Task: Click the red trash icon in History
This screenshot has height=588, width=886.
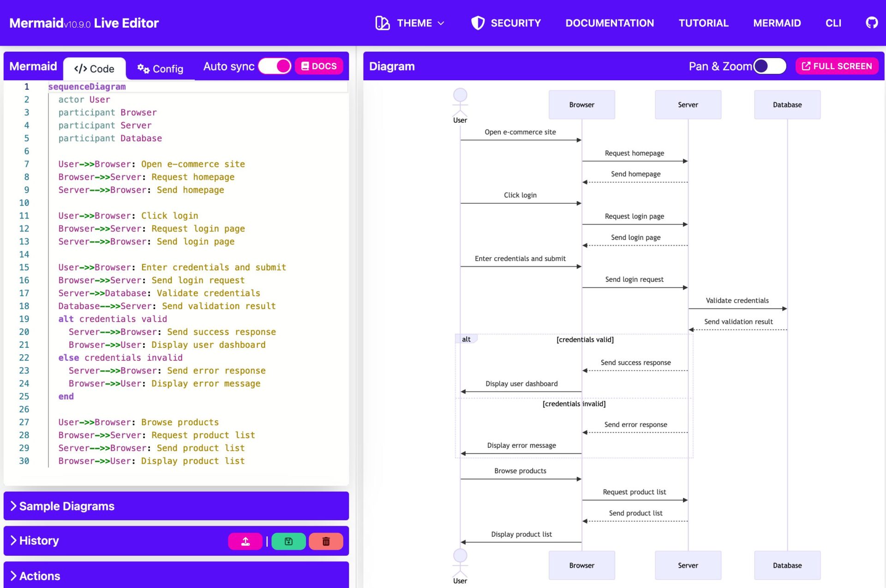Action: [326, 541]
